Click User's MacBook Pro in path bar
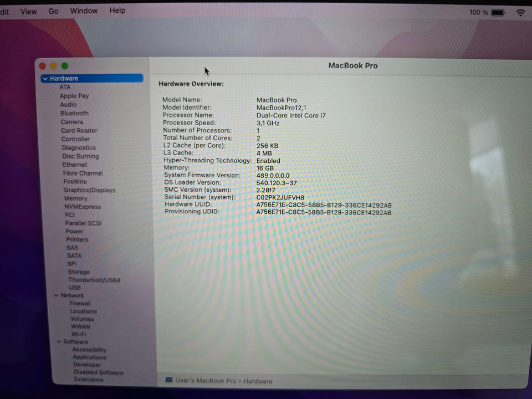The height and width of the screenshot is (399, 532). click(x=206, y=380)
